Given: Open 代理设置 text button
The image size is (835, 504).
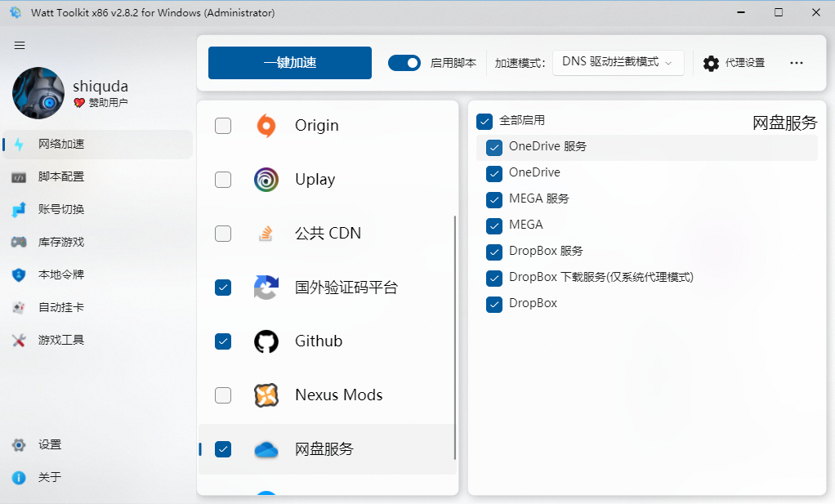Looking at the screenshot, I should click(745, 63).
